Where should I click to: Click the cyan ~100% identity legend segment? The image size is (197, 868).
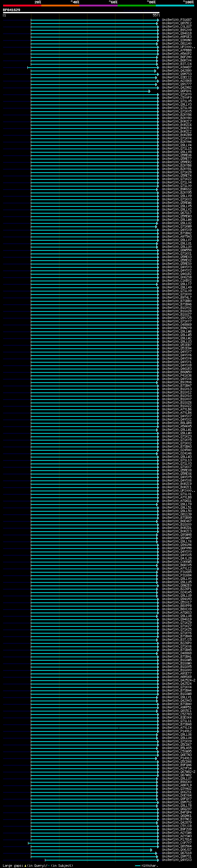click(x=175, y=6)
